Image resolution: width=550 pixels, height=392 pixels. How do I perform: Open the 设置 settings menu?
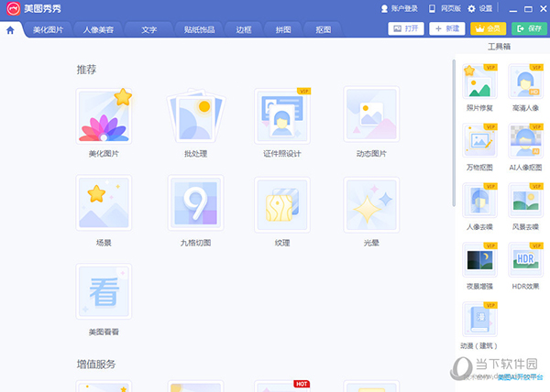tap(480, 8)
